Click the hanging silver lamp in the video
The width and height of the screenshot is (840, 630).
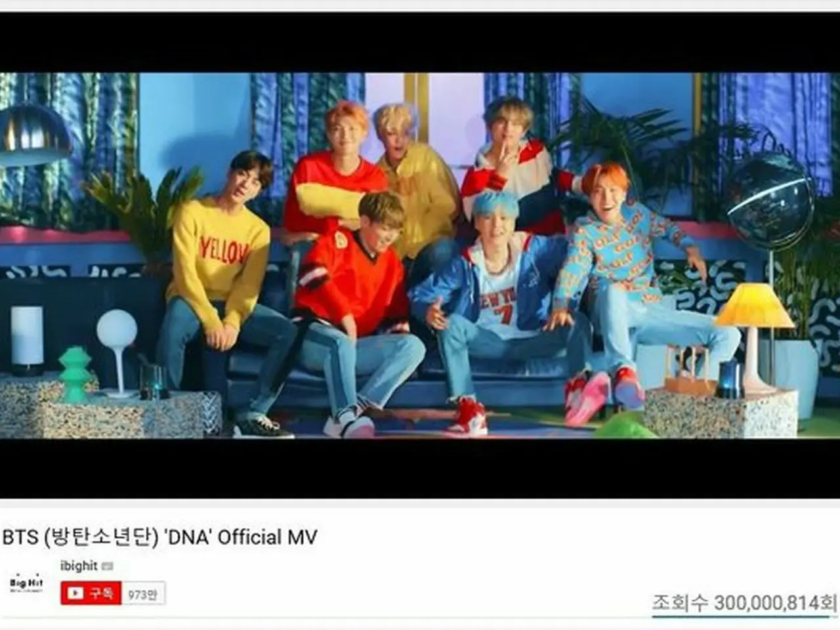(x=34, y=135)
